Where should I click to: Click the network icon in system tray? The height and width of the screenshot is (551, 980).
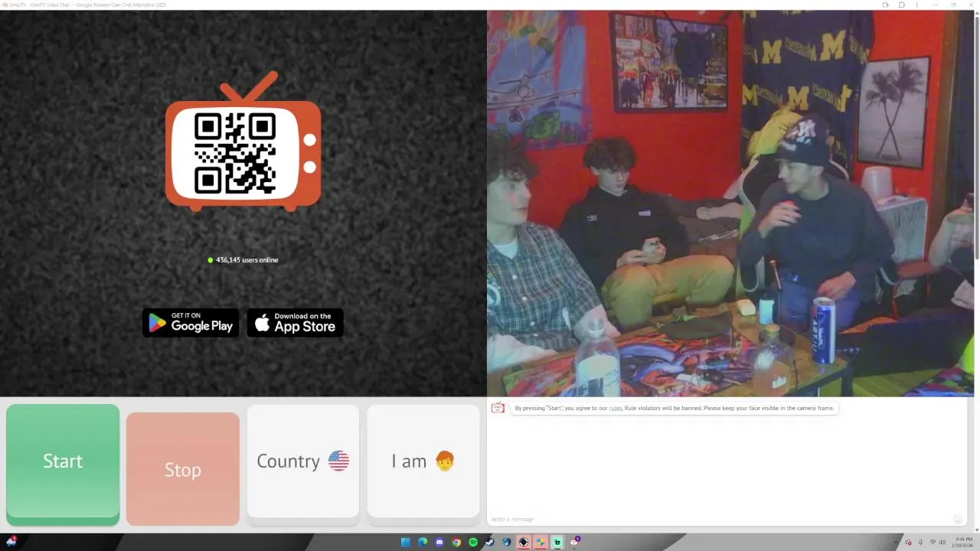pos(933,543)
